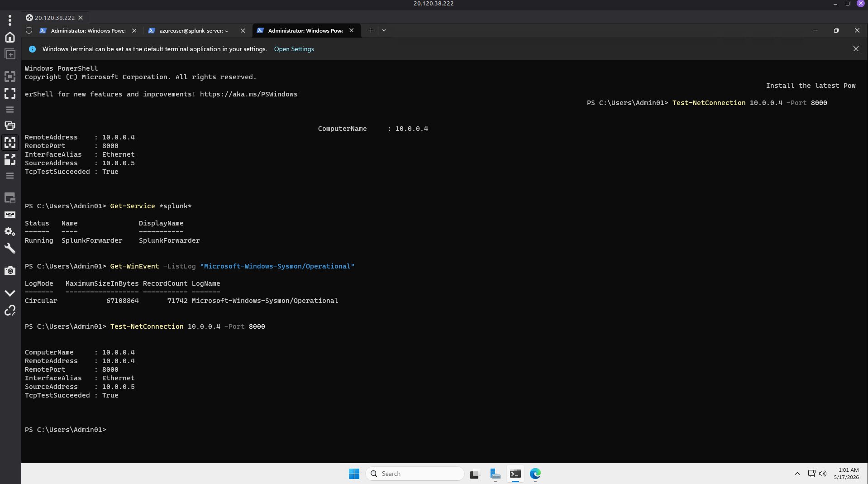Click the info icon in notification bar
868x484 pixels.
point(32,49)
